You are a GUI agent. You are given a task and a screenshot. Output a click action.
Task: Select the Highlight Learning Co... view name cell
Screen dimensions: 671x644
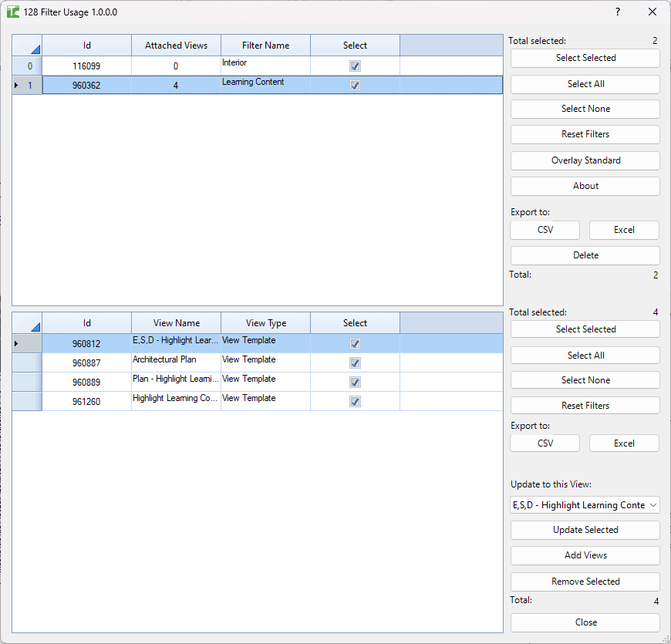(177, 401)
